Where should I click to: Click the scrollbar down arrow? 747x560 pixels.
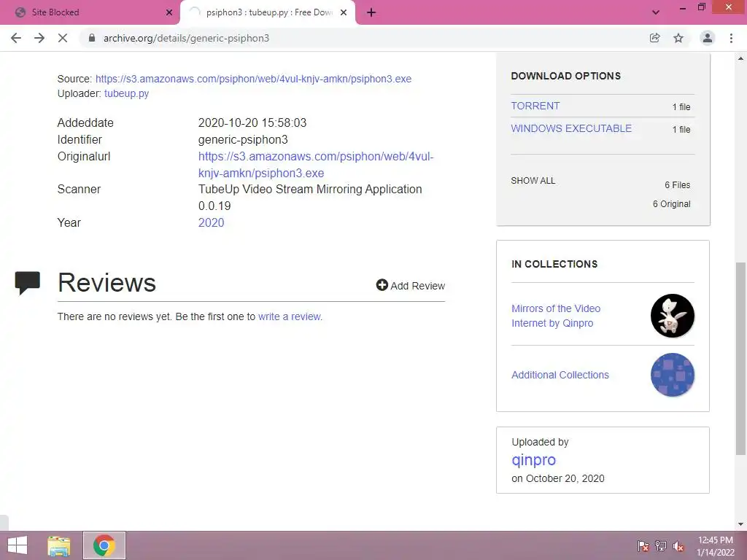[x=741, y=524]
